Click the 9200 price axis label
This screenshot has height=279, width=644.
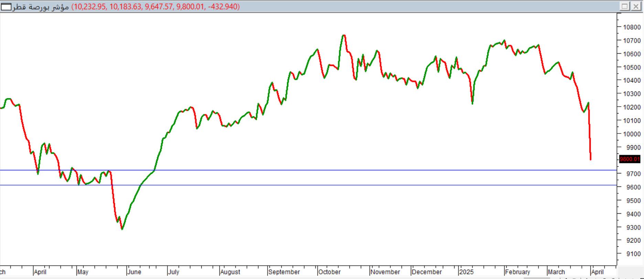pos(633,241)
